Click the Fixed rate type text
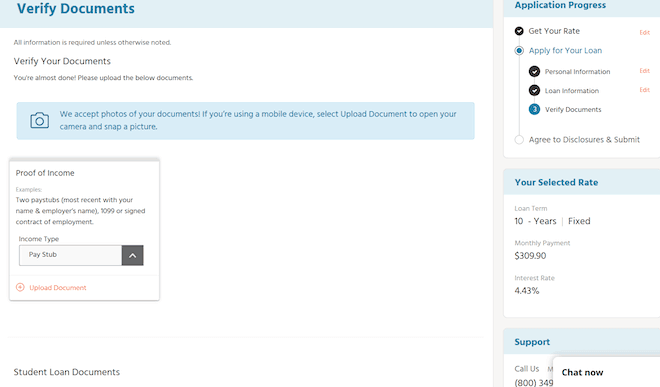 579,221
